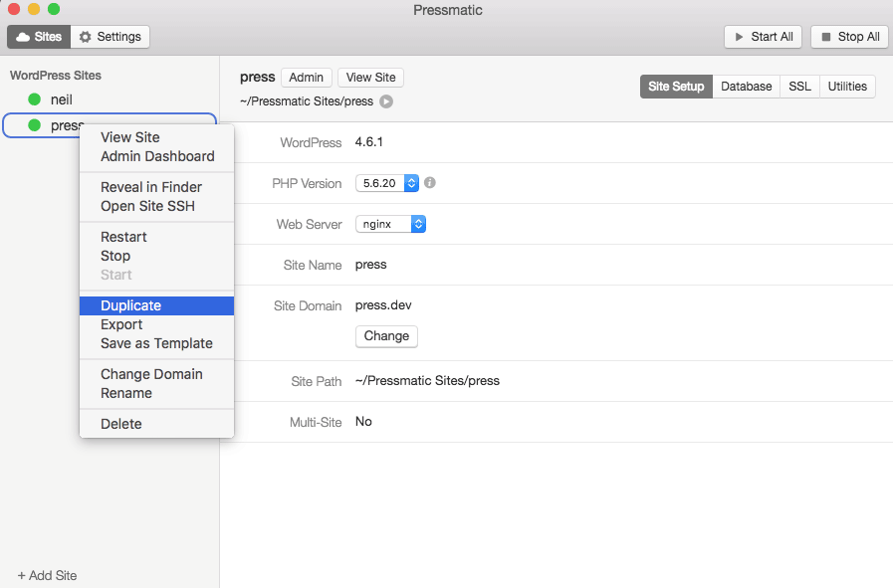Open the PHP Version dropdown
The image size is (893, 588).
(x=387, y=183)
